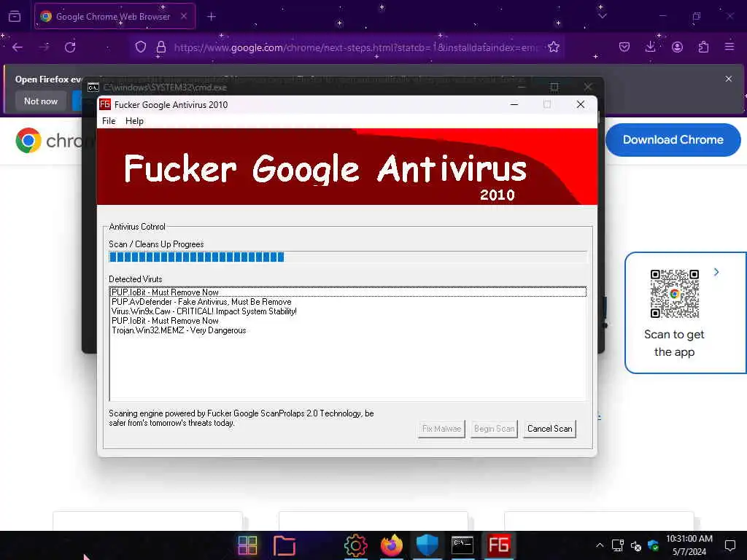Close the Google Chrome Web Browser tab
Image resolution: width=747 pixels, height=560 pixels.
click(184, 16)
